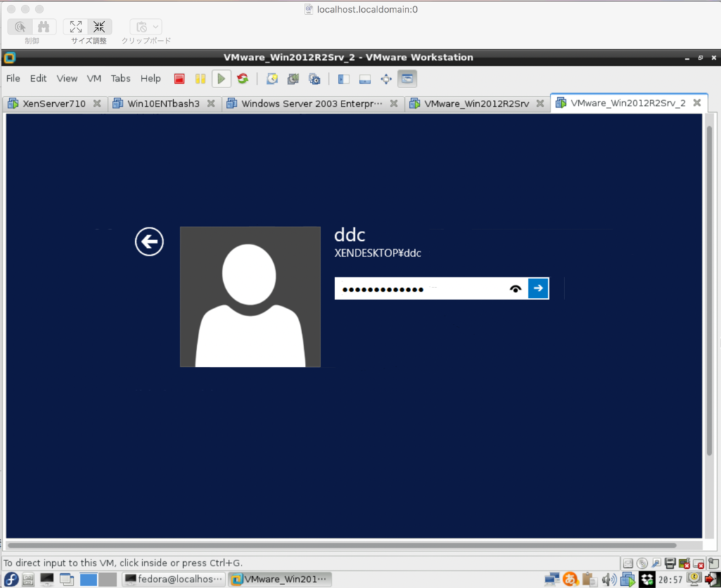This screenshot has width=721, height=588.
Task: Click the Japanese input method tray icon
Action: tap(570, 580)
